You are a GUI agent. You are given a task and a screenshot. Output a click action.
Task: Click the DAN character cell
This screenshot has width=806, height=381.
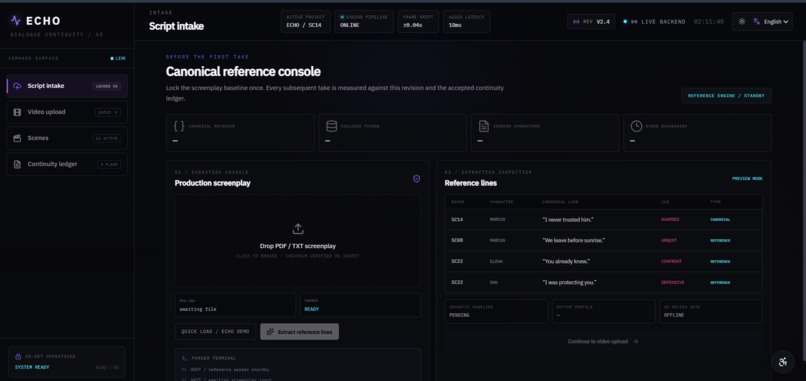click(x=493, y=282)
